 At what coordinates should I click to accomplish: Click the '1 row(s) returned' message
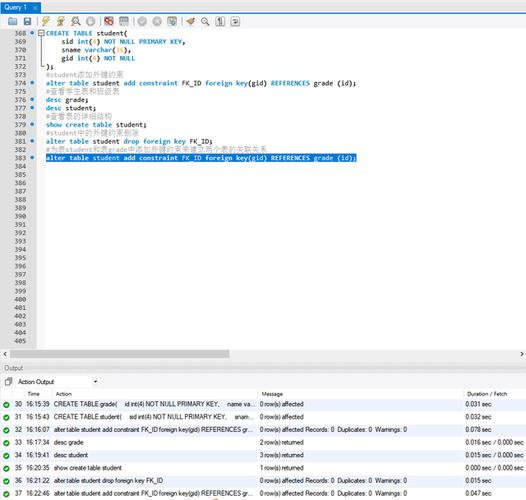pyautogui.click(x=281, y=468)
